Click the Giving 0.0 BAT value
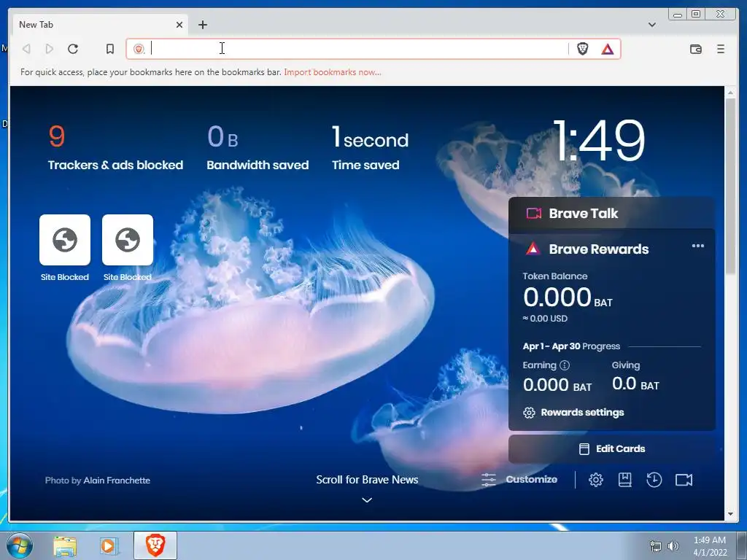The image size is (747, 560). [x=635, y=384]
